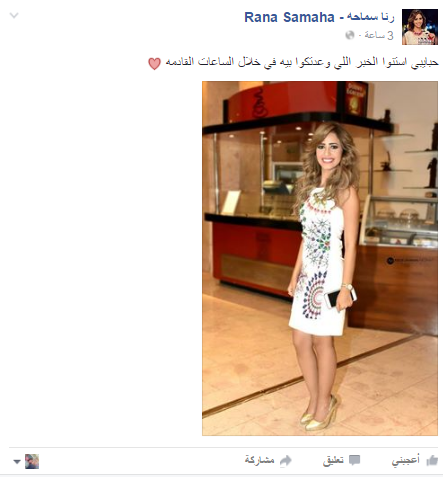
Task: Click the thumbs-up Like icon
Action: click(x=432, y=460)
